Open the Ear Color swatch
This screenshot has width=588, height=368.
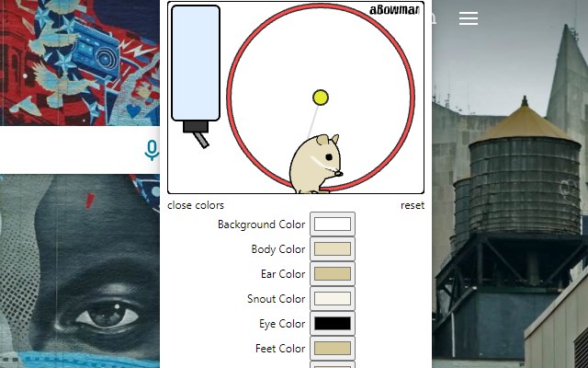coord(333,274)
